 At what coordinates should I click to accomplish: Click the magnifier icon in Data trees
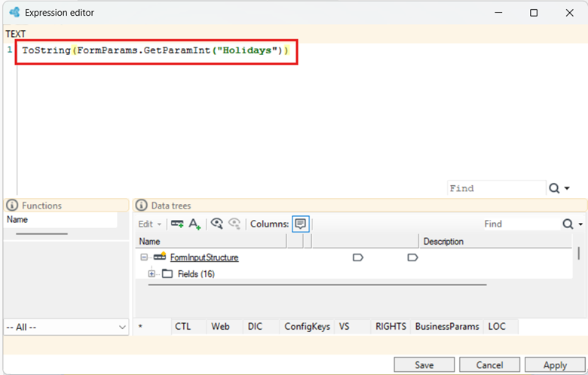click(568, 224)
